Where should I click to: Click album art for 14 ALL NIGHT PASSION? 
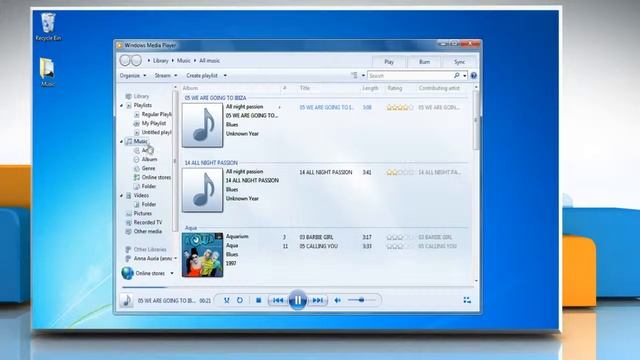pyautogui.click(x=202, y=190)
